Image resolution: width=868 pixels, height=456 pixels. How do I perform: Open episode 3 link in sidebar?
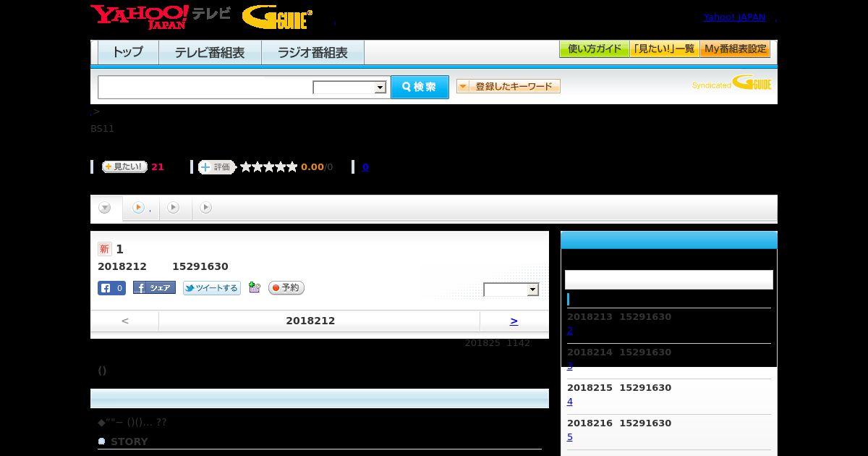570,366
